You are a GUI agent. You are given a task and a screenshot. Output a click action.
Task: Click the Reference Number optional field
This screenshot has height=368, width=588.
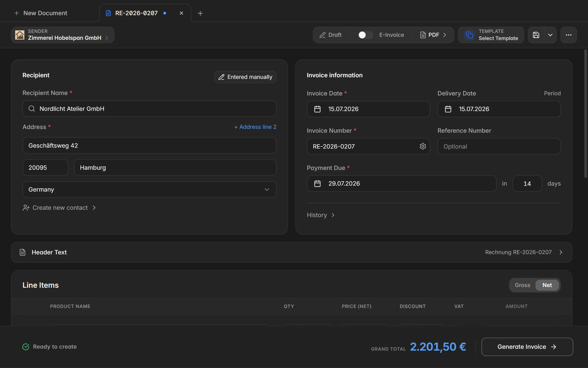[x=499, y=146]
